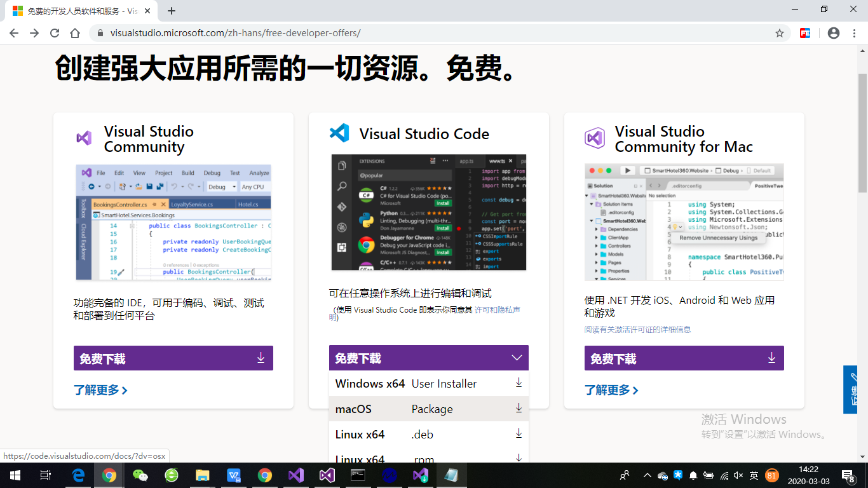Click the muted volume icon in tray
This screenshot has width=868, height=488.
tap(738, 475)
